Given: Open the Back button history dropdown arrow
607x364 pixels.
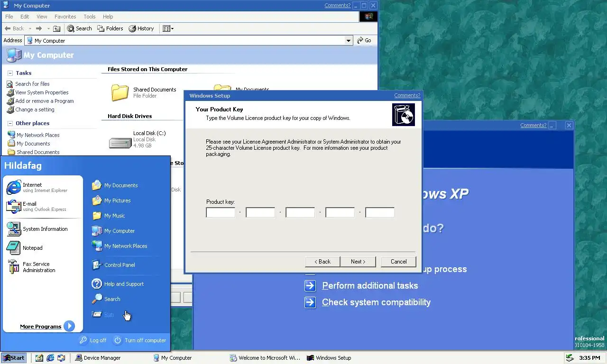Looking at the screenshot, I should click(x=30, y=28).
